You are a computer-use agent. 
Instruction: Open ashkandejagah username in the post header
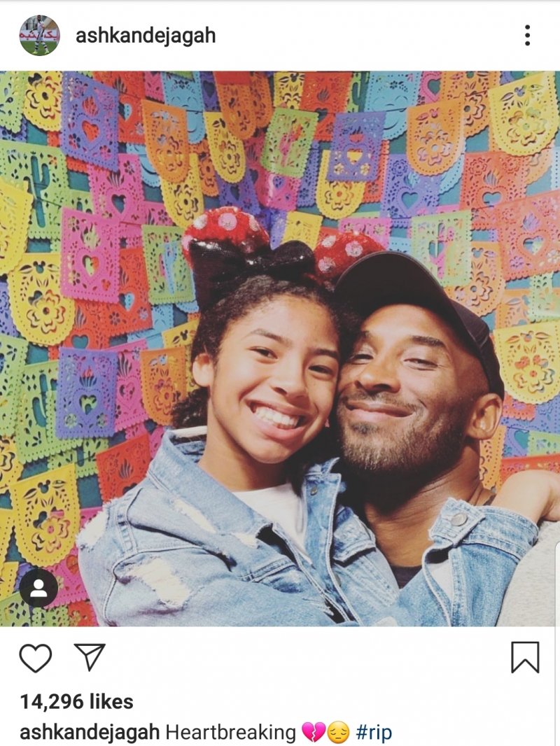click(x=146, y=36)
